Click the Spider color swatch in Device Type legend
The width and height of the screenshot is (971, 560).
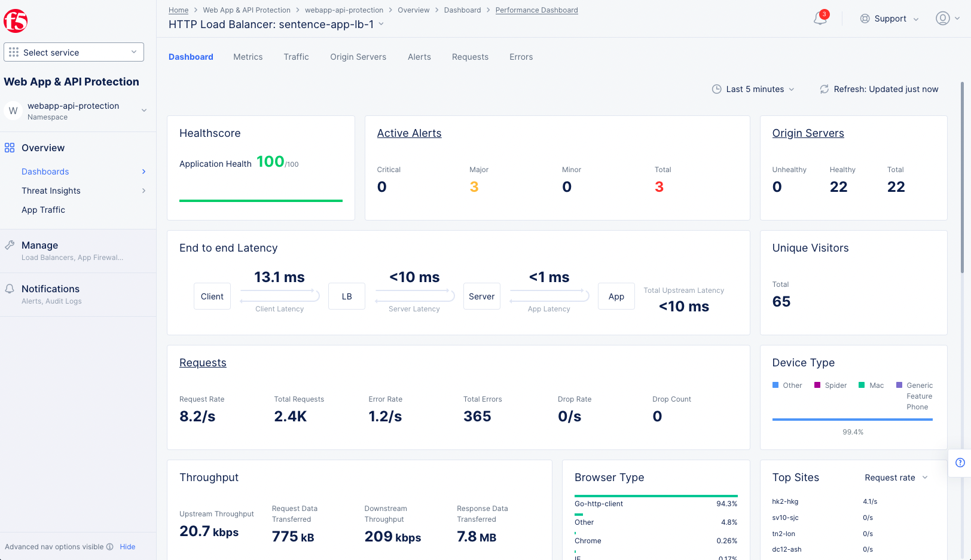(817, 385)
